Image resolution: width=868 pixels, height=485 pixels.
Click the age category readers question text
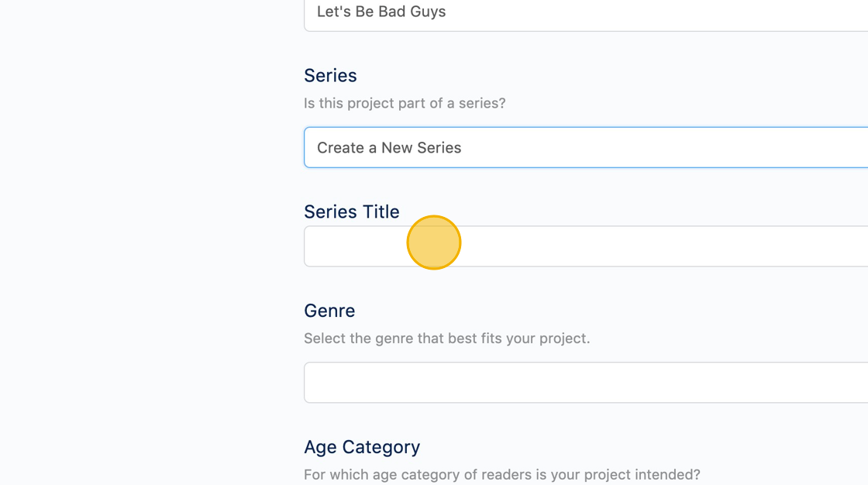pos(501,474)
